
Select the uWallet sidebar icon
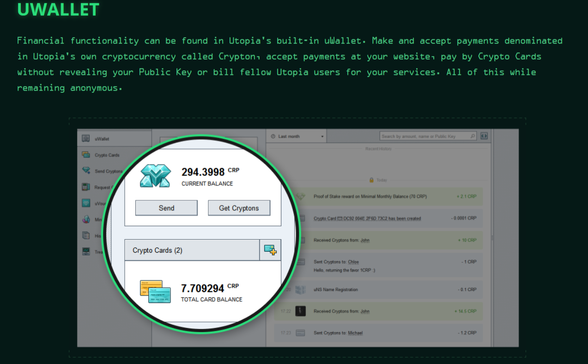[x=85, y=139]
